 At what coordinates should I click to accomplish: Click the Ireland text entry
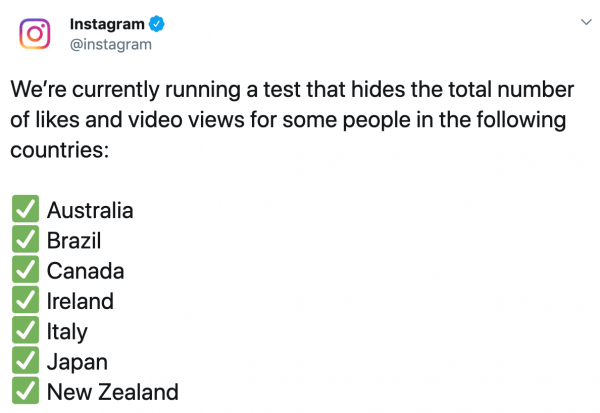pos(80,301)
